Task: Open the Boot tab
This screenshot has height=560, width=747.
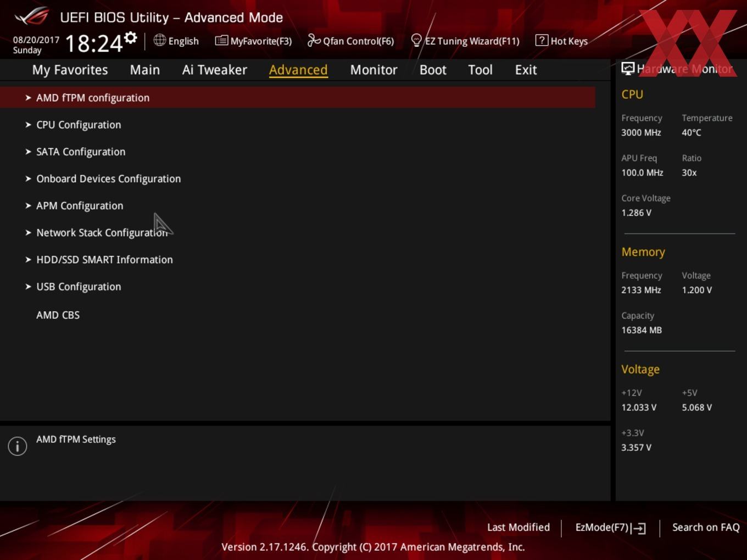Action: pyautogui.click(x=433, y=70)
